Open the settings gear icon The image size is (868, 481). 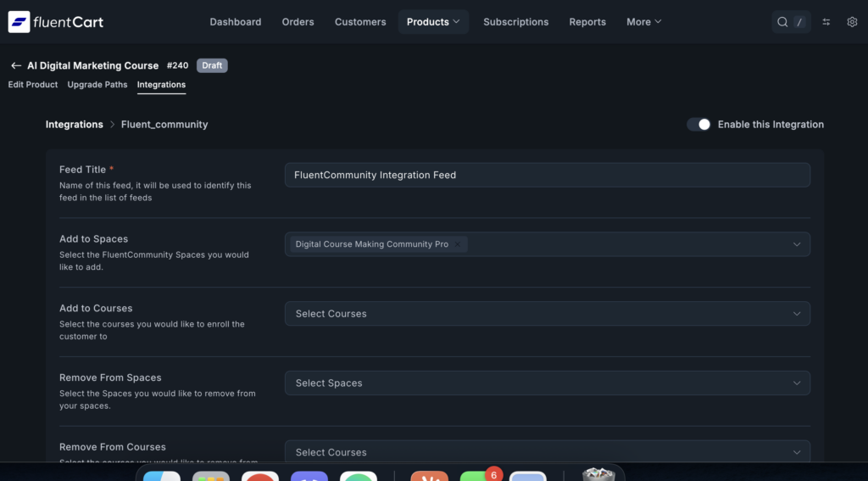point(852,22)
